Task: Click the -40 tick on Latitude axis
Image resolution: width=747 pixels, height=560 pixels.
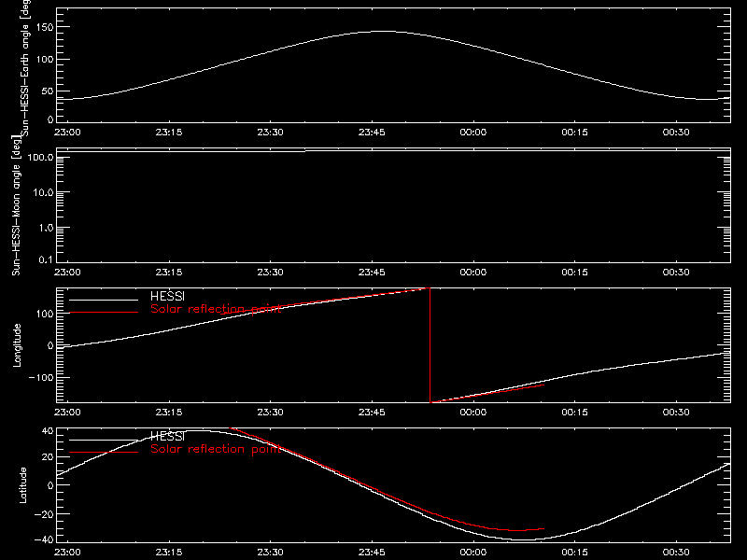Action: pos(44,539)
